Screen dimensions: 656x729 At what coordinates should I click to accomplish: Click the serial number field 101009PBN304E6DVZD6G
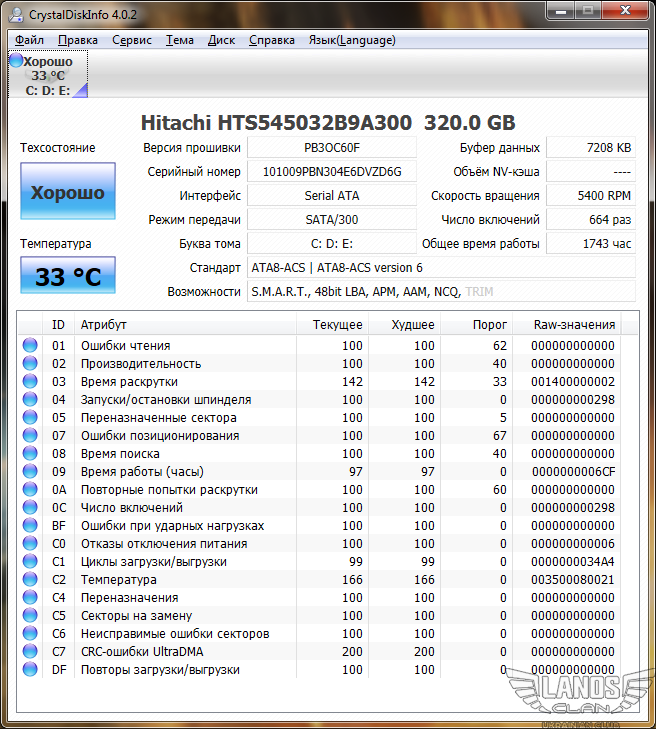click(332, 172)
